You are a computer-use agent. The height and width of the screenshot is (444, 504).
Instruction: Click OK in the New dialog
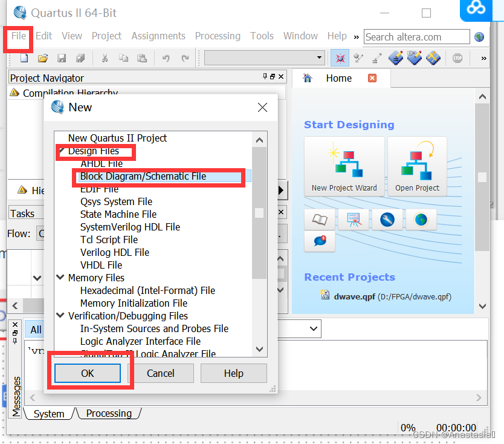pyautogui.click(x=88, y=373)
